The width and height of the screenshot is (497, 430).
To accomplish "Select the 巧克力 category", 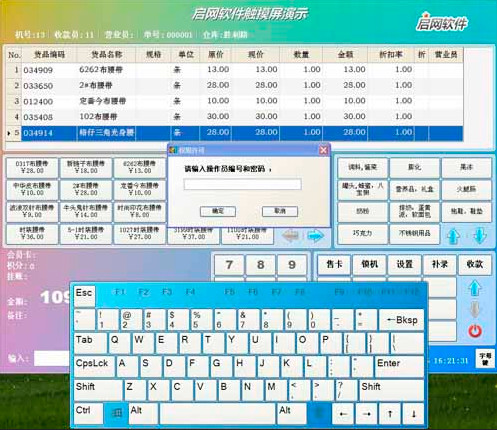I will 363,234.
